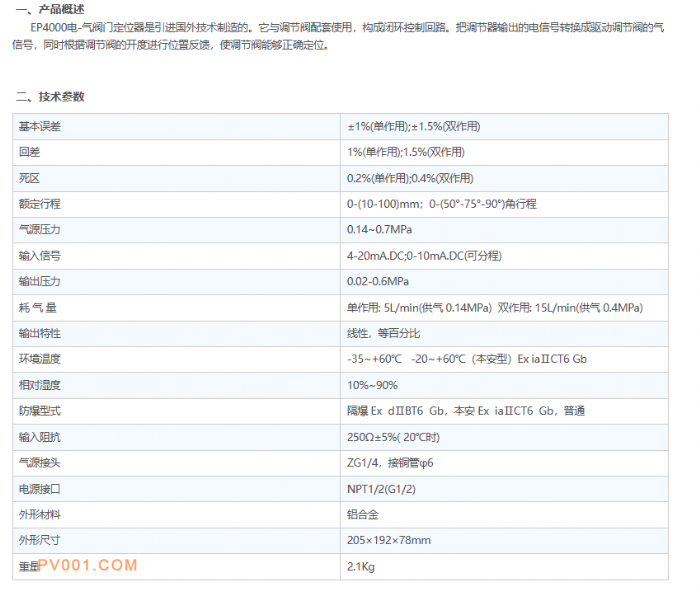Image resolution: width=700 pixels, height=591 pixels.
Task: Select the 输出压力 row label
Action: tap(40, 281)
